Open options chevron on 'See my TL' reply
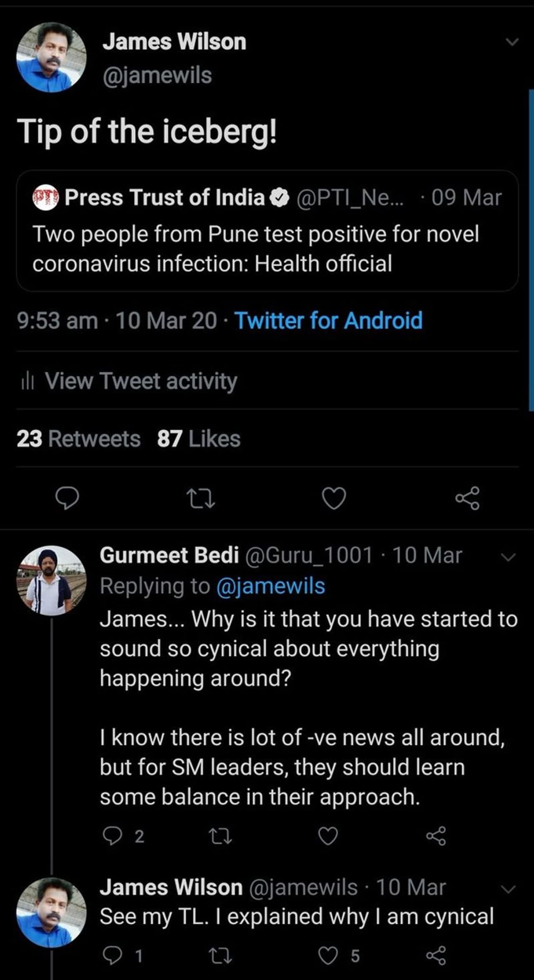Screen dimensions: 534x980 click(x=508, y=889)
